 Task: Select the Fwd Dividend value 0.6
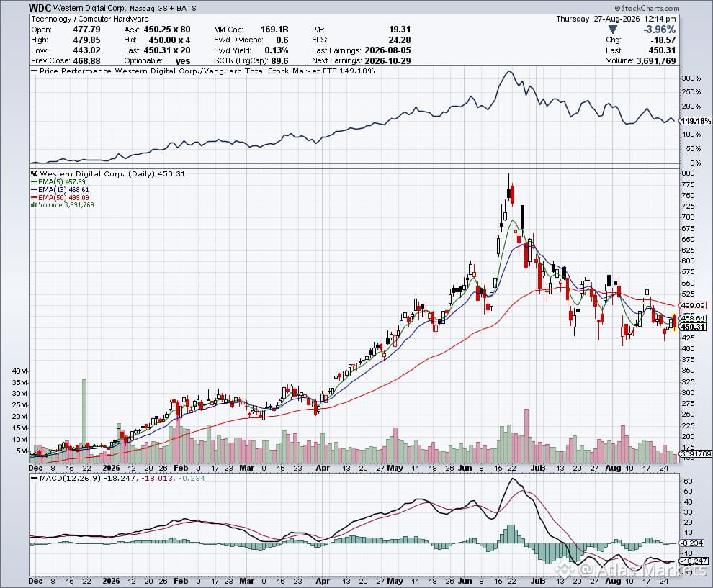point(282,40)
